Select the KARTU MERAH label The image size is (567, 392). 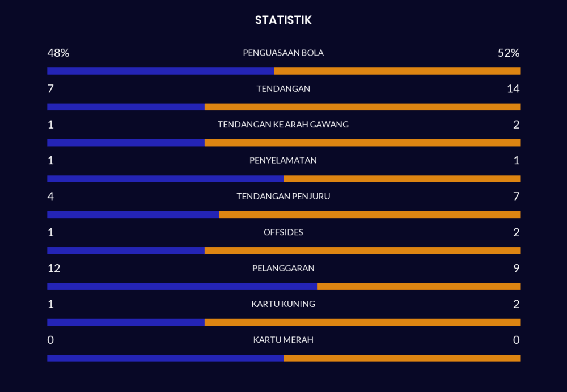(x=283, y=340)
